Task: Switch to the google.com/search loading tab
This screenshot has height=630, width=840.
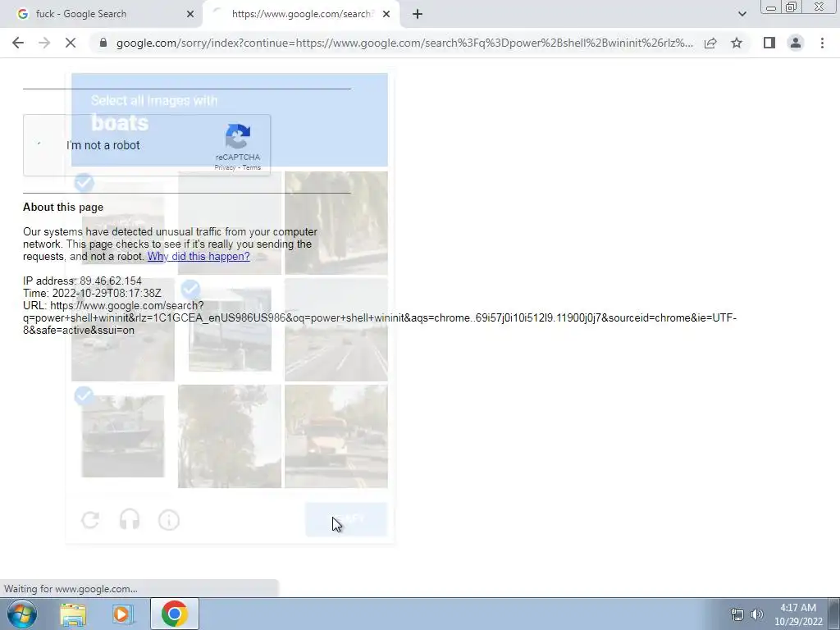Action: 300,14
